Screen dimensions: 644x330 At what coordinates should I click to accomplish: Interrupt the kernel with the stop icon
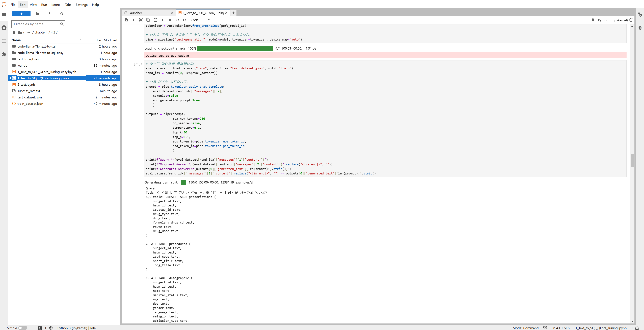tap(170, 20)
